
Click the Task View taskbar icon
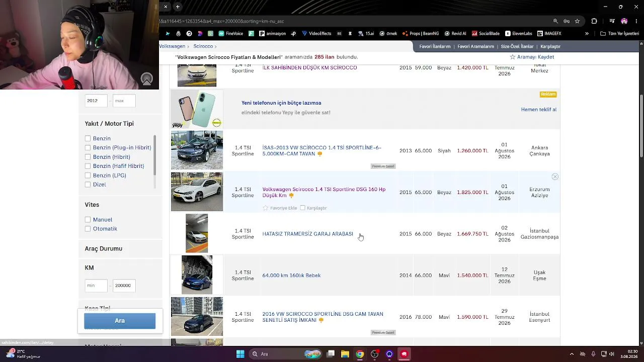331,354
